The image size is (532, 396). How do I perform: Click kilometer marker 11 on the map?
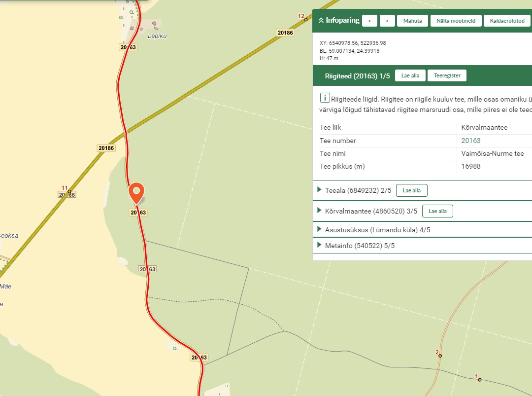[x=69, y=191]
